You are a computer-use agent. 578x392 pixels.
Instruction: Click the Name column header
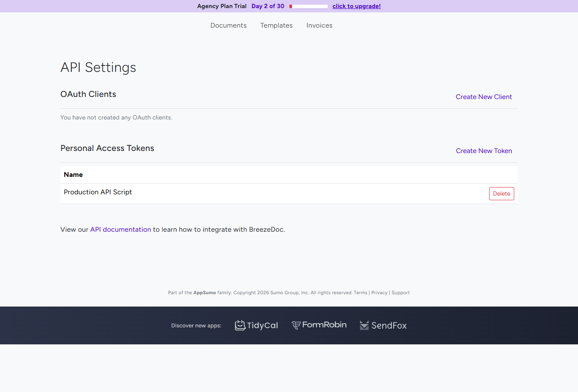point(73,174)
